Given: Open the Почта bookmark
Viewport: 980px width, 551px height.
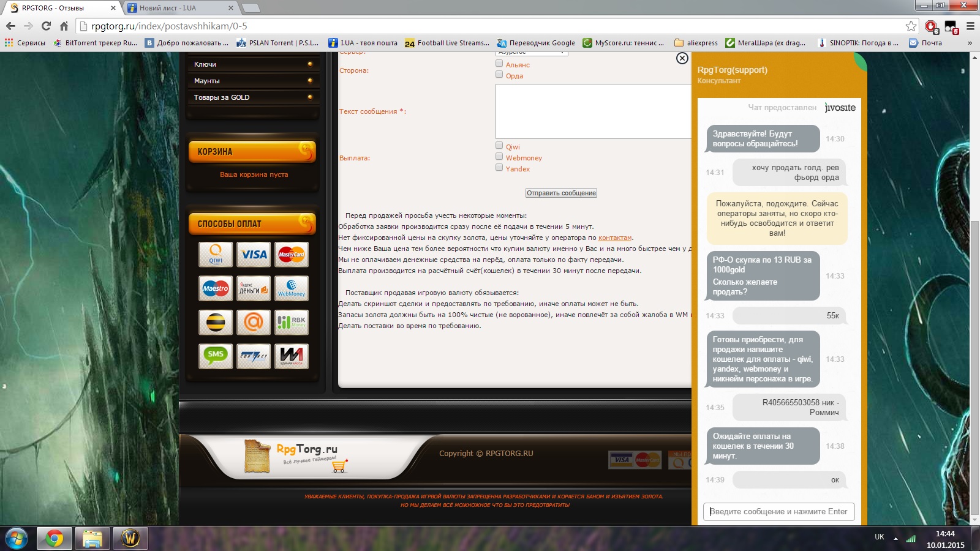Looking at the screenshot, I should point(925,43).
